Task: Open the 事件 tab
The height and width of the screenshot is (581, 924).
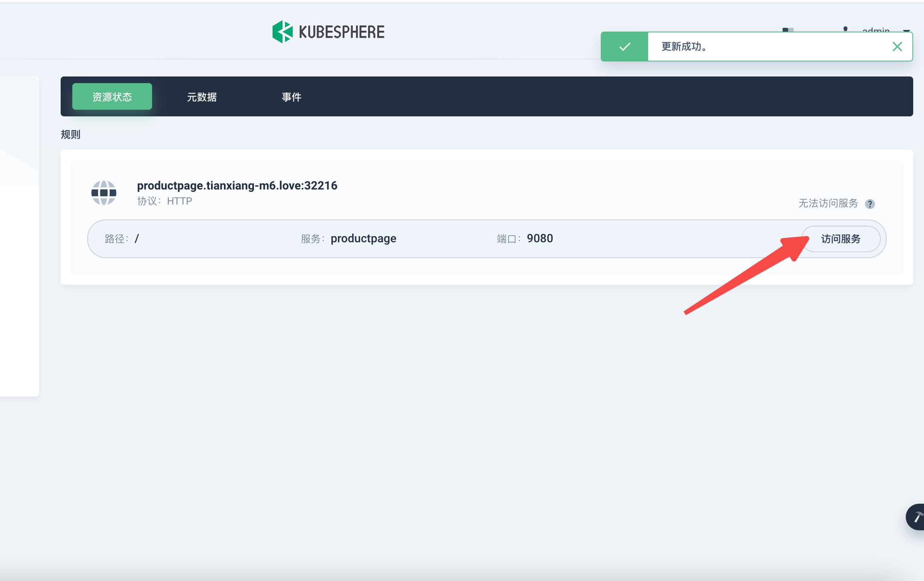Action: [292, 97]
